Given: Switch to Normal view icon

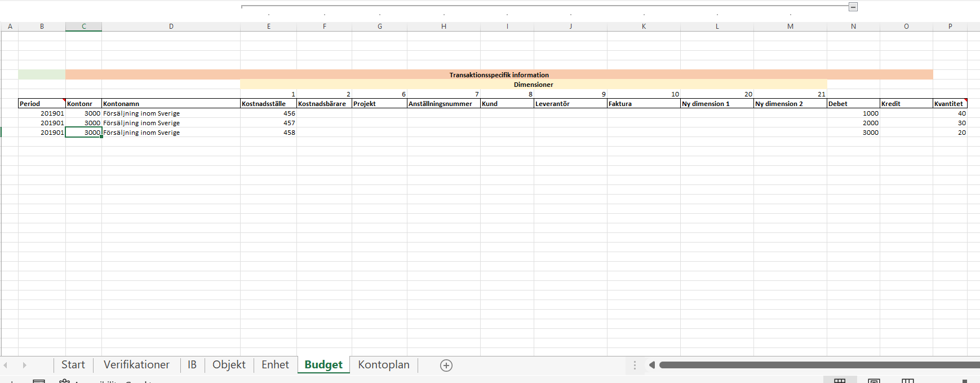Looking at the screenshot, I should coord(840,381).
